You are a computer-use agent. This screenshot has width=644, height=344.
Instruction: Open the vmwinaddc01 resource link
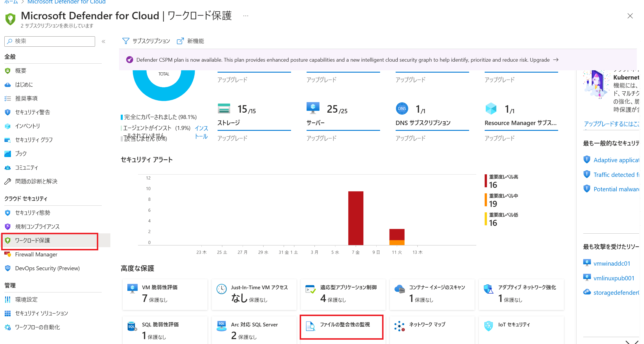coord(611,263)
